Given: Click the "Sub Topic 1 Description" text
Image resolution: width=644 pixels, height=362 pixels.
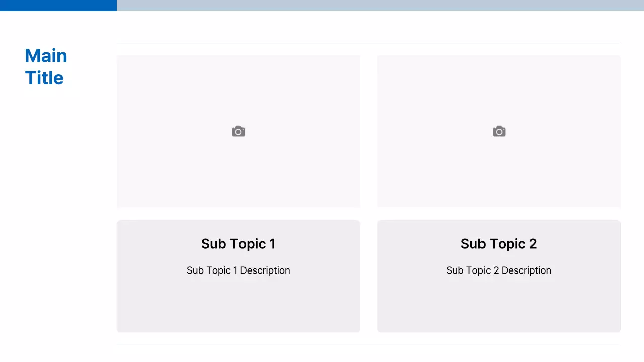Looking at the screenshot, I should coord(238,270).
